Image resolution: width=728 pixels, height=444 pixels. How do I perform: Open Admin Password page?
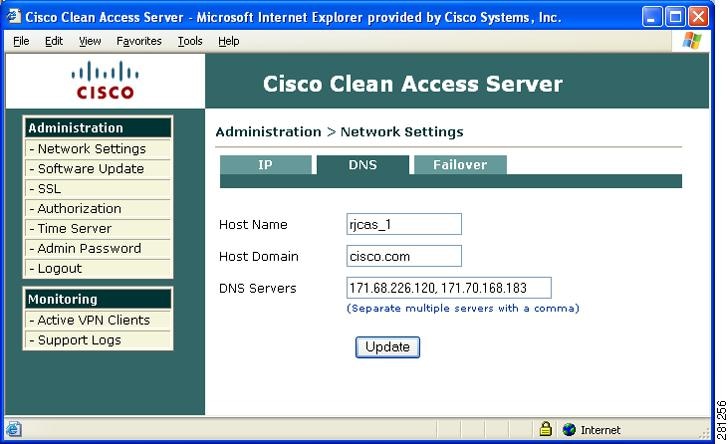(98, 248)
